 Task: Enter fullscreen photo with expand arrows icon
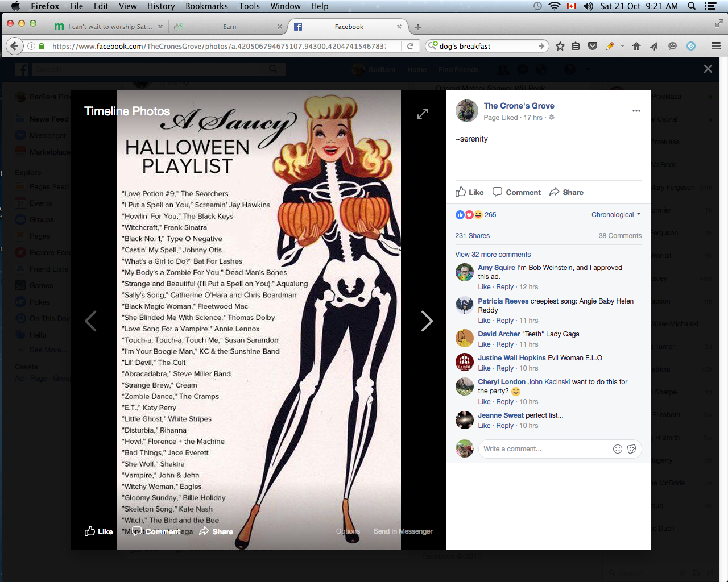[x=423, y=114]
